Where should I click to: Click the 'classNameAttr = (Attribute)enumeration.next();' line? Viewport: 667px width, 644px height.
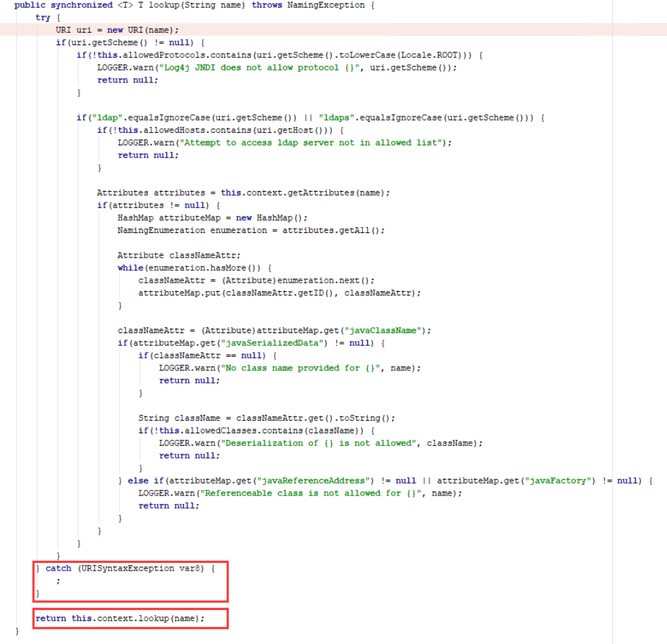click(x=256, y=280)
